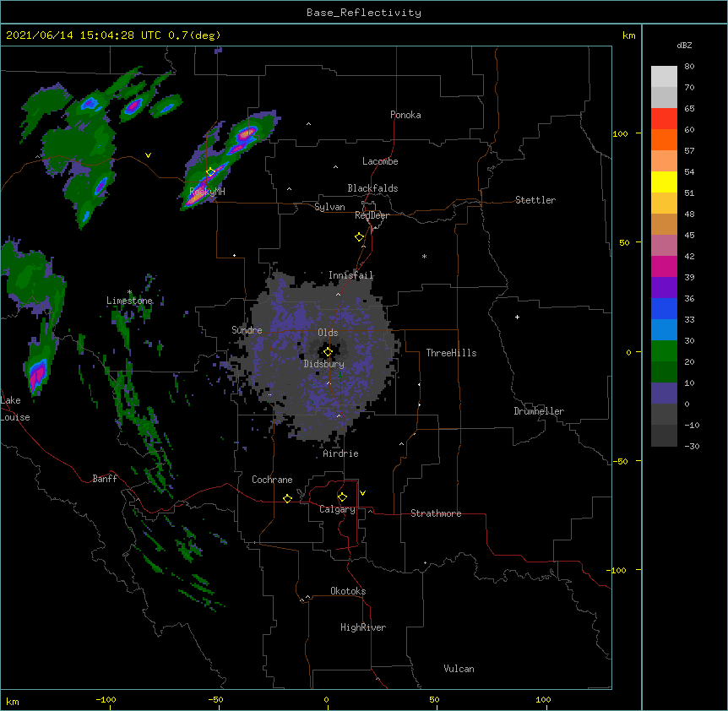Click the yellow diamond marker beside RockyMH

pos(210,171)
